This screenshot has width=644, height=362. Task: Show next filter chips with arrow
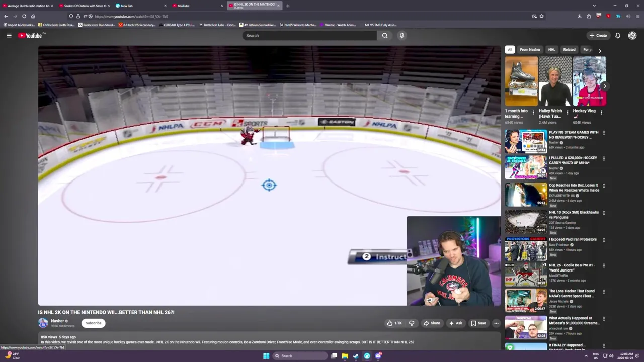(600, 50)
